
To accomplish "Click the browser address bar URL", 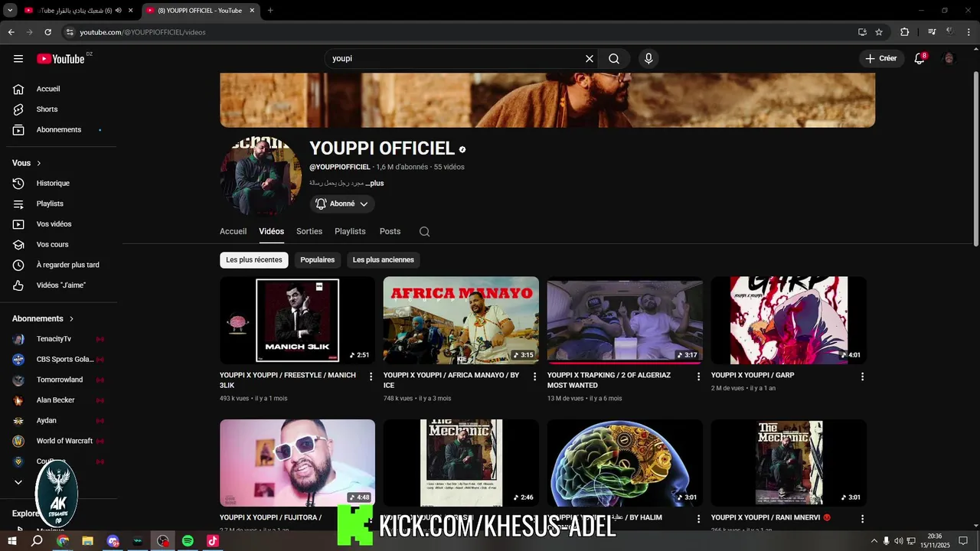I will 142,32.
